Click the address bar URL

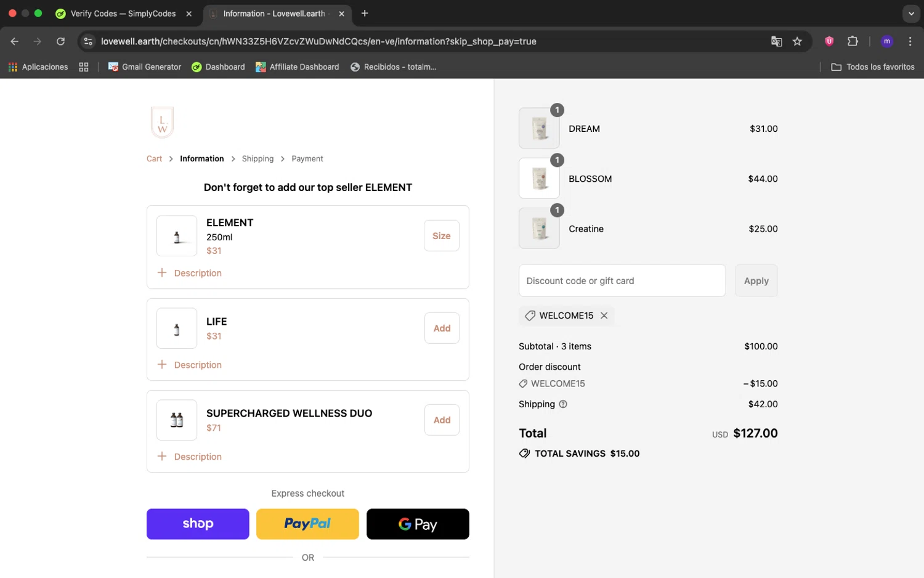pyautogui.click(x=318, y=41)
